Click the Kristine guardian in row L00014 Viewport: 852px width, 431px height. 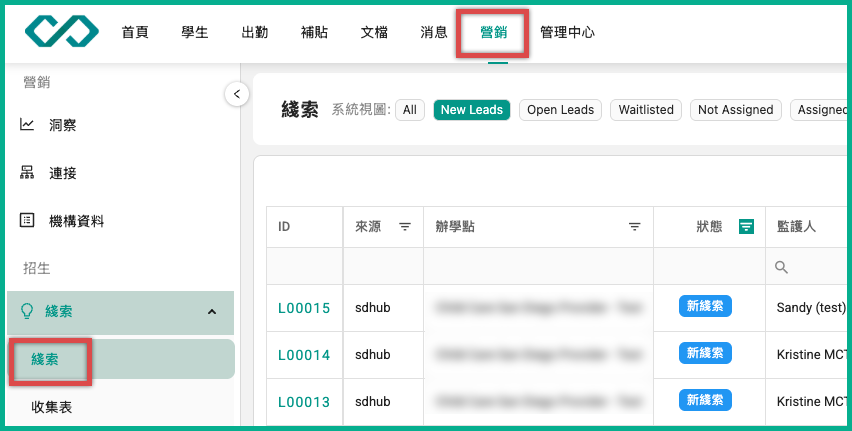tap(812, 354)
